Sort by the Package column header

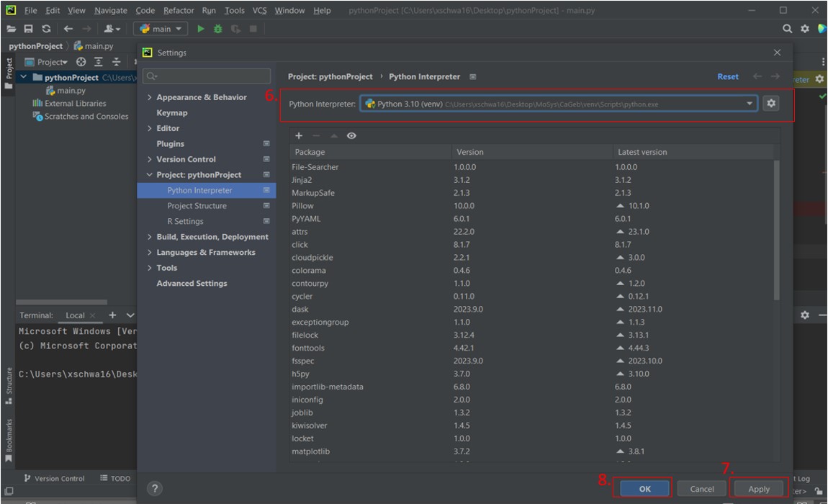tap(369, 152)
